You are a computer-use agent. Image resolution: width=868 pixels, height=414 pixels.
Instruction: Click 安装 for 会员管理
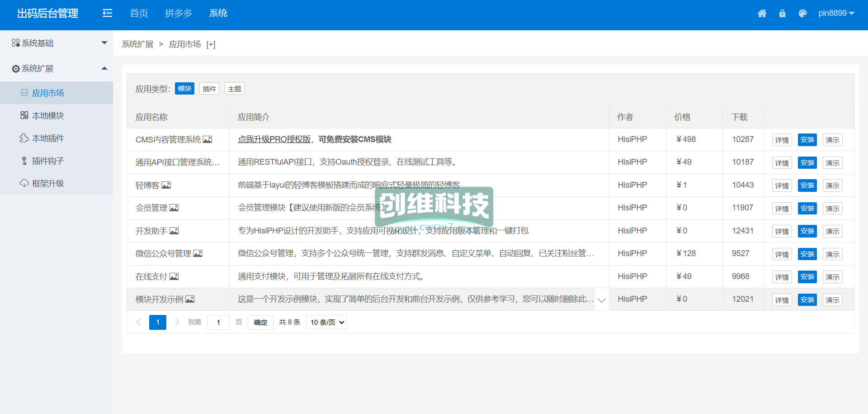[x=807, y=209]
